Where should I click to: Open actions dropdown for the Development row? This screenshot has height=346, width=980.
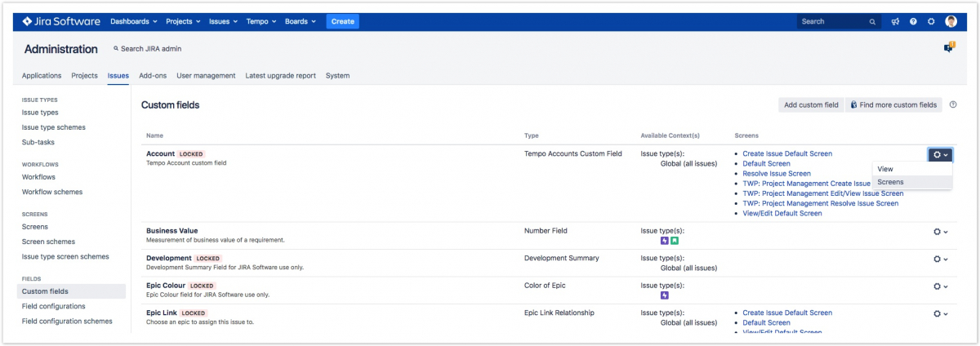pos(940,259)
